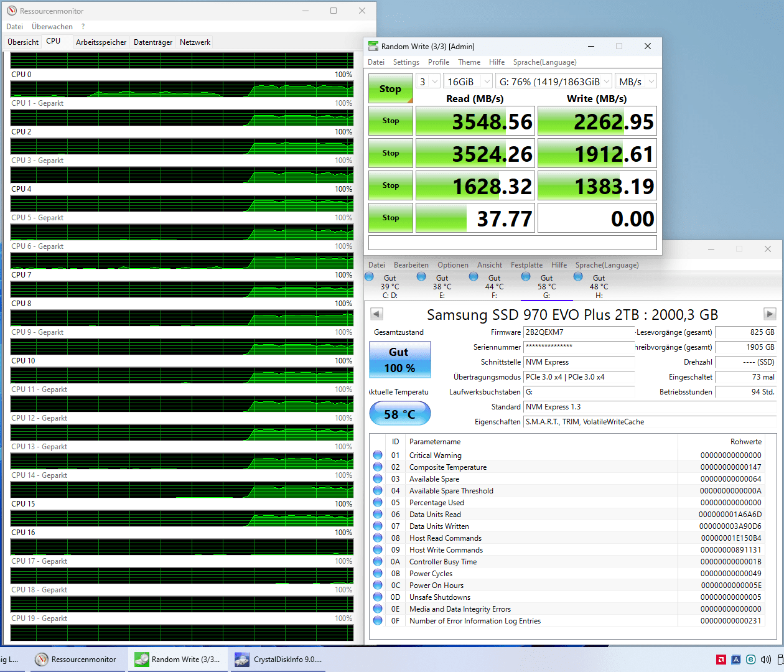This screenshot has height=672, width=784.
Task: Click the Rohwerte column header
Action: 721,442
